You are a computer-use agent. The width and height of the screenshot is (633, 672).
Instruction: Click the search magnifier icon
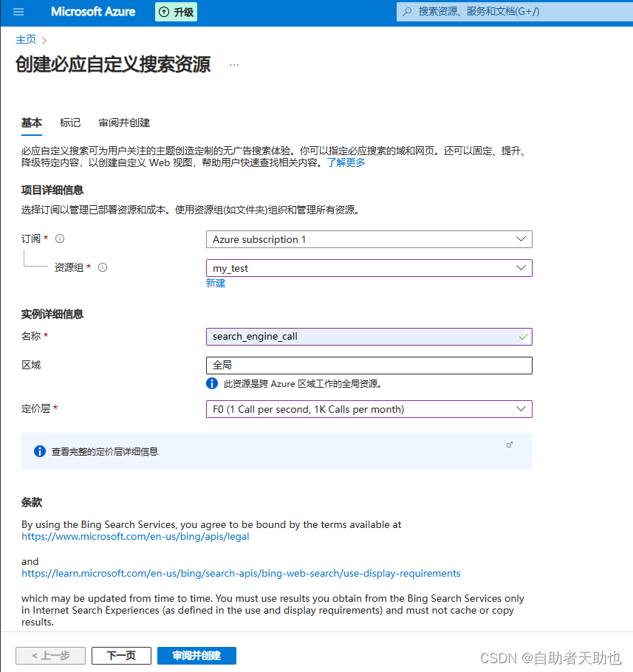coord(407,12)
